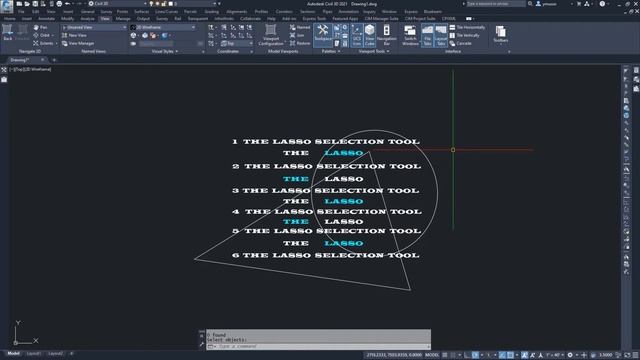Toggle the Navigation Bar display
This screenshot has height=360, width=640.
point(386,35)
